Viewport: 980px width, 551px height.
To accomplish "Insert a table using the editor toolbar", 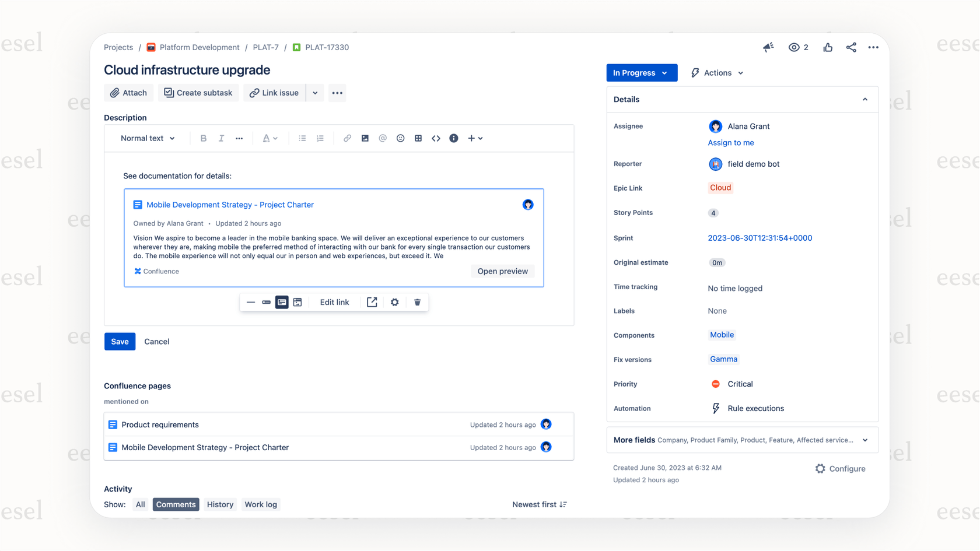I will click(x=418, y=138).
